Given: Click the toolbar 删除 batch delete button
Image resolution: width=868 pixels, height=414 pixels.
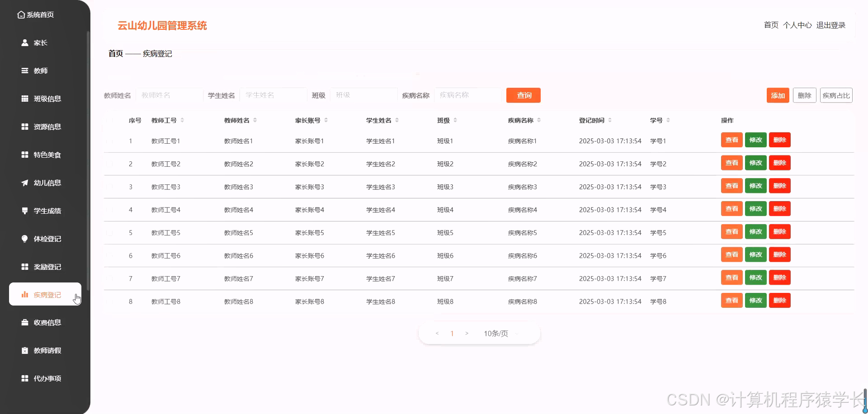Looking at the screenshot, I should (805, 95).
